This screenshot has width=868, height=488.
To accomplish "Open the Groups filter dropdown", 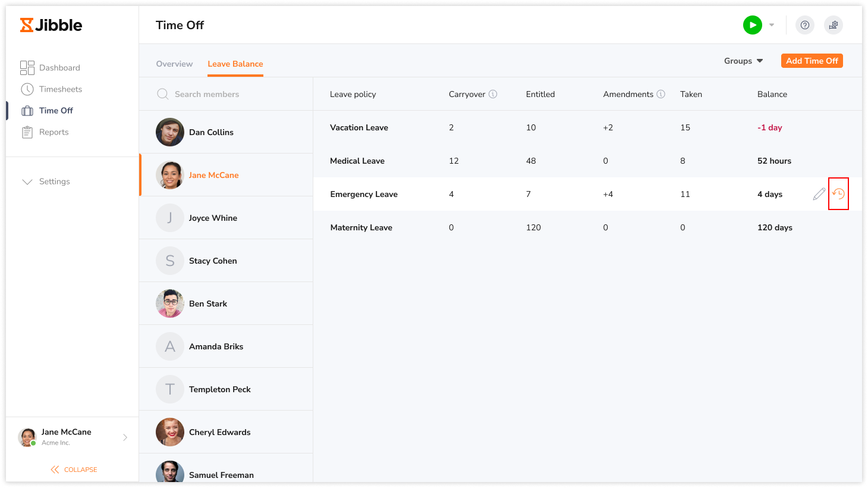I will coord(743,61).
